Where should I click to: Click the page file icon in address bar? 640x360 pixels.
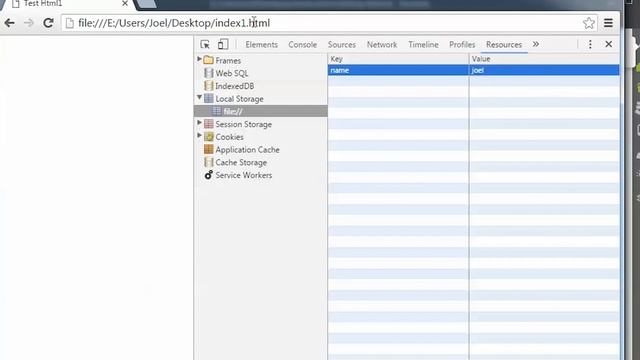click(70, 23)
